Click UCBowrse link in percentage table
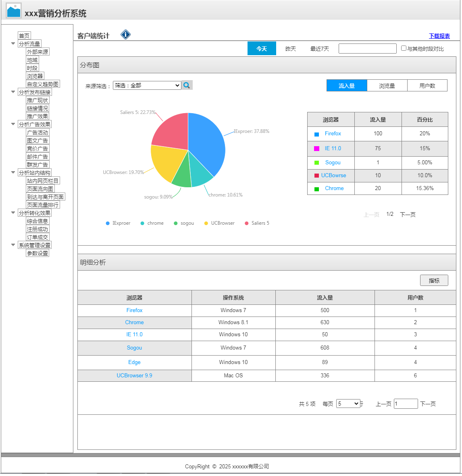The image size is (462, 476). [x=333, y=176]
